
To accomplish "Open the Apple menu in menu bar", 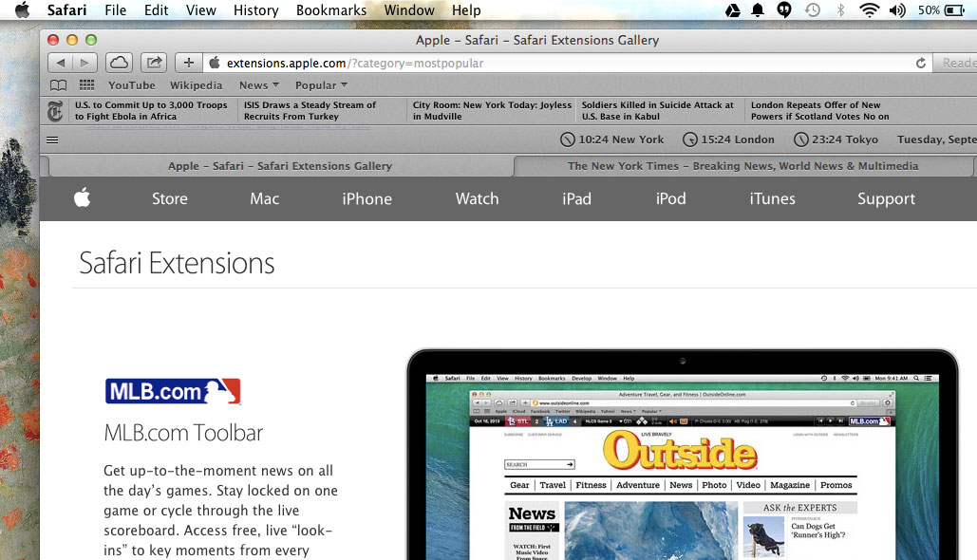I will 23,10.
